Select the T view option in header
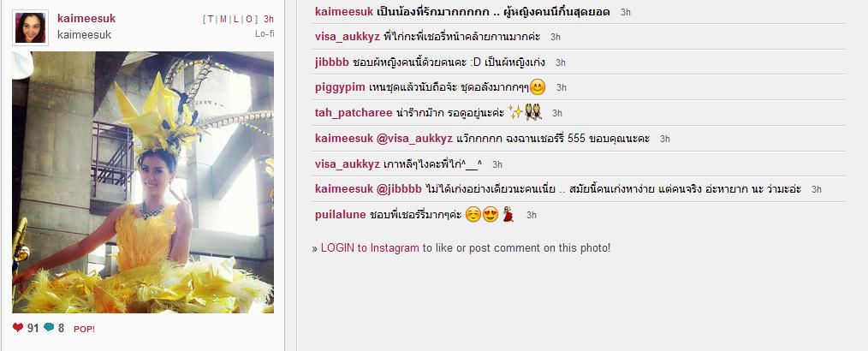The width and height of the screenshot is (868, 351). coord(211,20)
